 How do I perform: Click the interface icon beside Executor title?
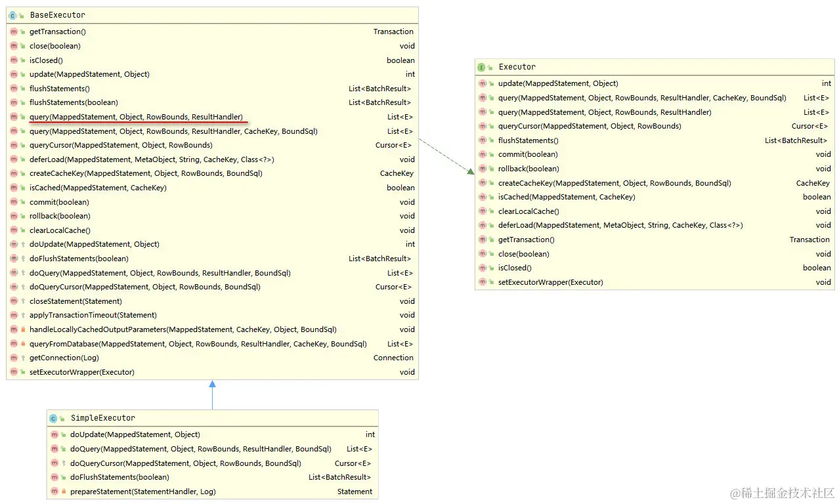coord(481,67)
